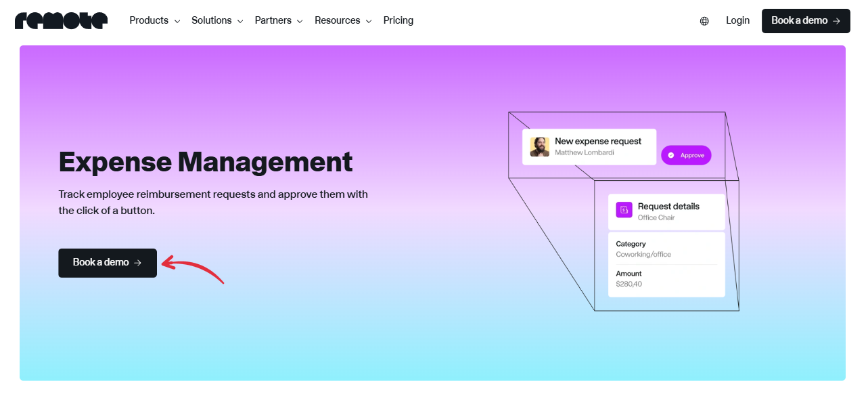Click the New expense request title
Screen dimensions: 868x403
tap(598, 141)
